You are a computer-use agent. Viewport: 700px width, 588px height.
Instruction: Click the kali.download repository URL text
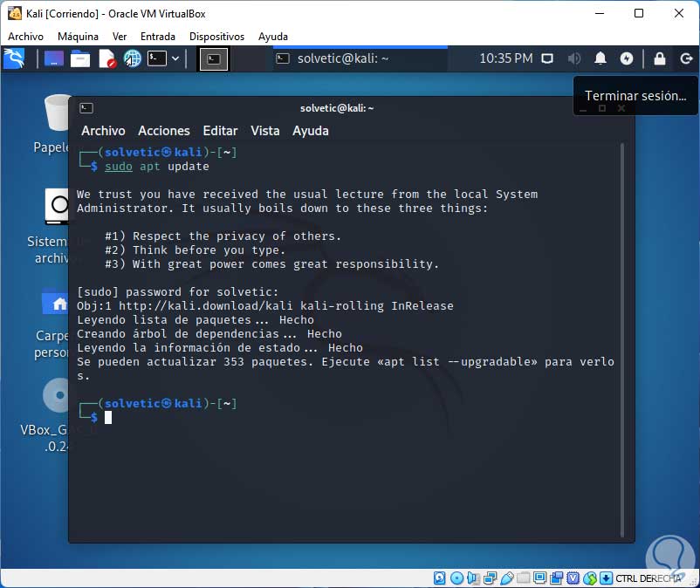pos(205,305)
